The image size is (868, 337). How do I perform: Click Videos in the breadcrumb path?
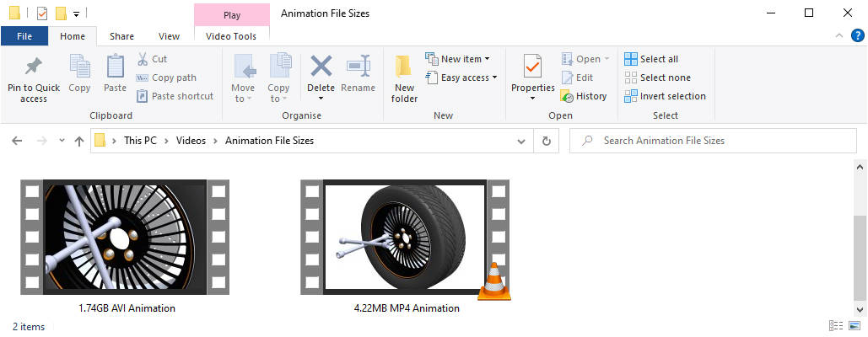coord(191,141)
